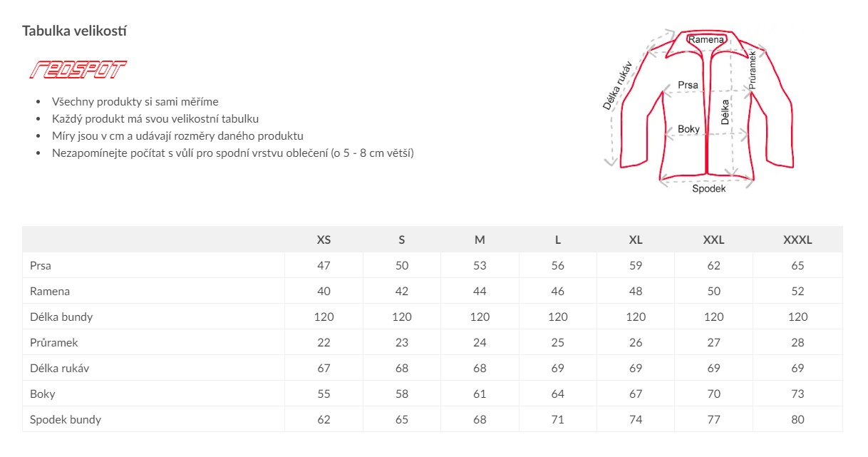Click the Spodek bundy row label
This screenshot has width=868, height=457.
(x=66, y=419)
